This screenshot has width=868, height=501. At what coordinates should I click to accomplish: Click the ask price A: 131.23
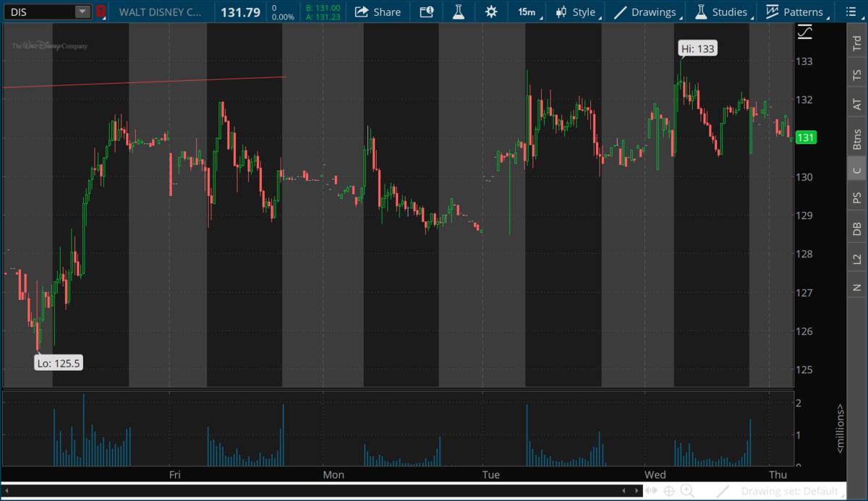pos(323,17)
